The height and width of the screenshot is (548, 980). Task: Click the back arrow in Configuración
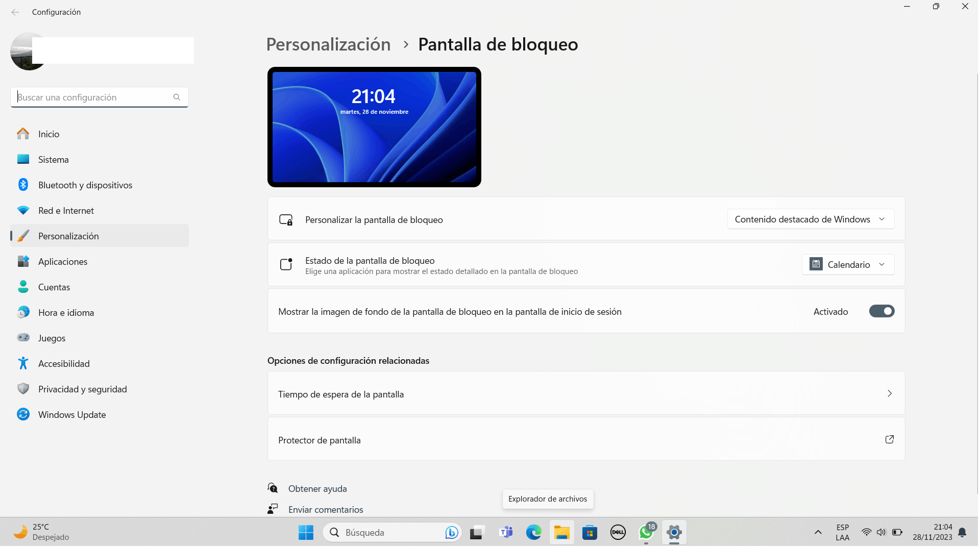15,12
